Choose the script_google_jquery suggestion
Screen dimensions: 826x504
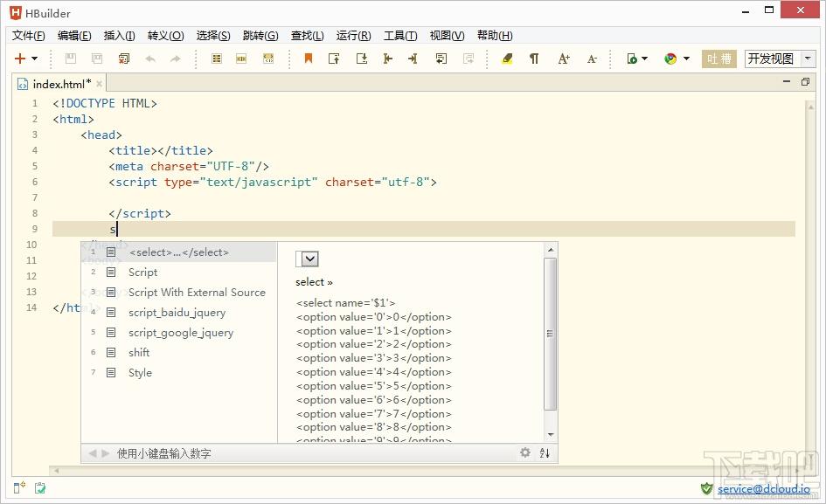(x=179, y=332)
